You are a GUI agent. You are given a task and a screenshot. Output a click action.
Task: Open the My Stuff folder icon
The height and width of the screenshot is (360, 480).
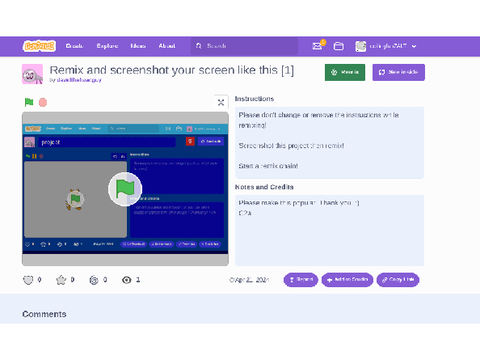click(339, 46)
